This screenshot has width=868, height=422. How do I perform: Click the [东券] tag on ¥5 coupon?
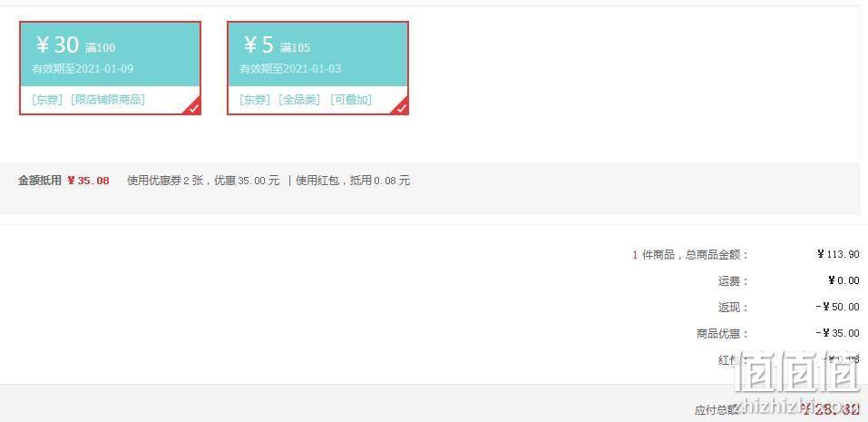point(255,100)
